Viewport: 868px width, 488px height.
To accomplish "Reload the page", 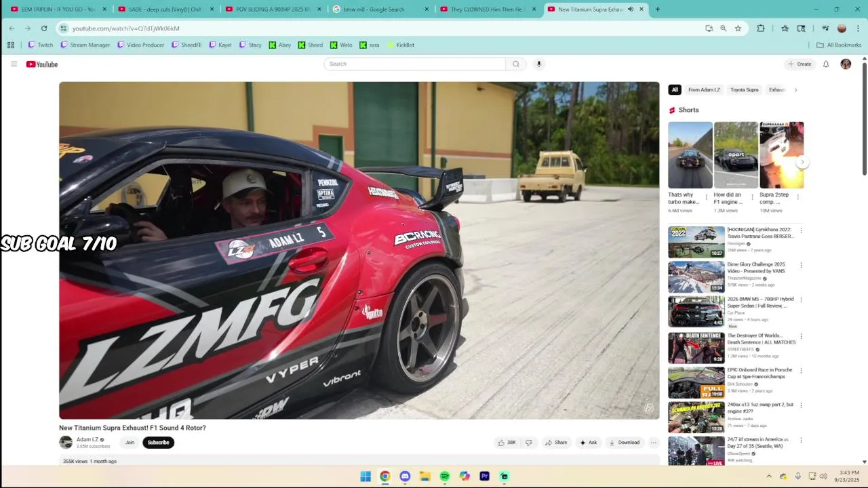I will (x=44, y=28).
